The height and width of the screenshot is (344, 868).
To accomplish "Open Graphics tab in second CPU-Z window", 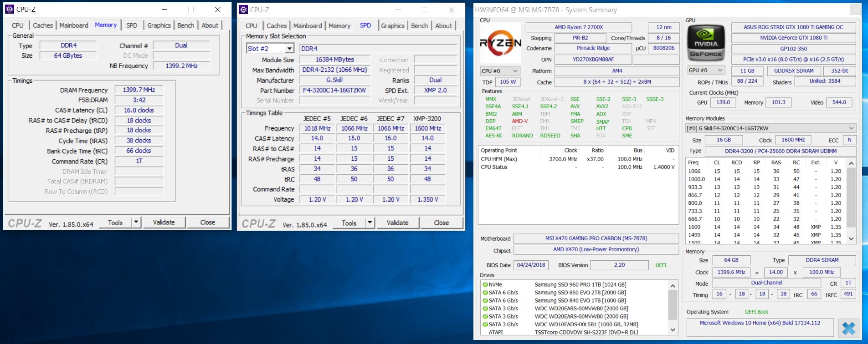I will (x=393, y=26).
